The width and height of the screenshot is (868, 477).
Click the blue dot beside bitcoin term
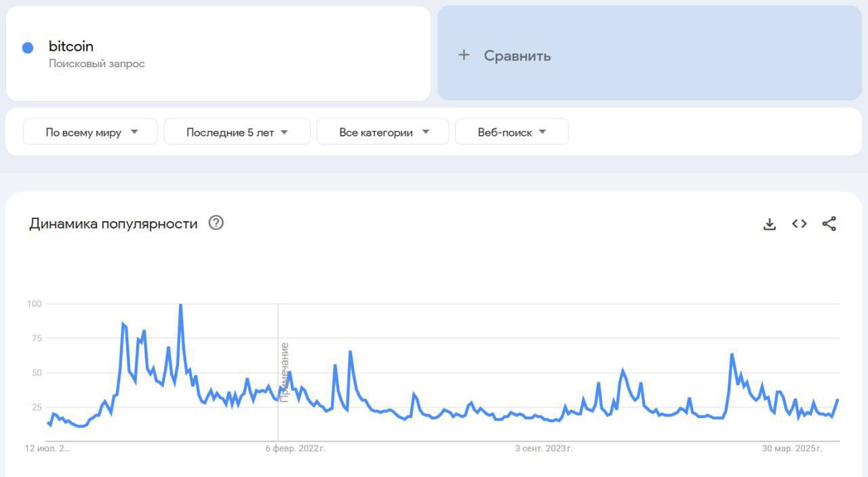tap(28, 47)
